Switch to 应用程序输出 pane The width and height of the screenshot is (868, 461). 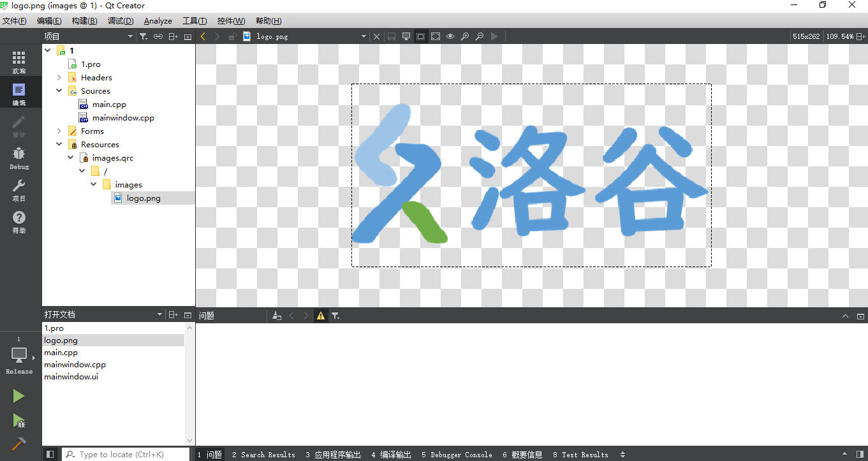coord(333,455)
